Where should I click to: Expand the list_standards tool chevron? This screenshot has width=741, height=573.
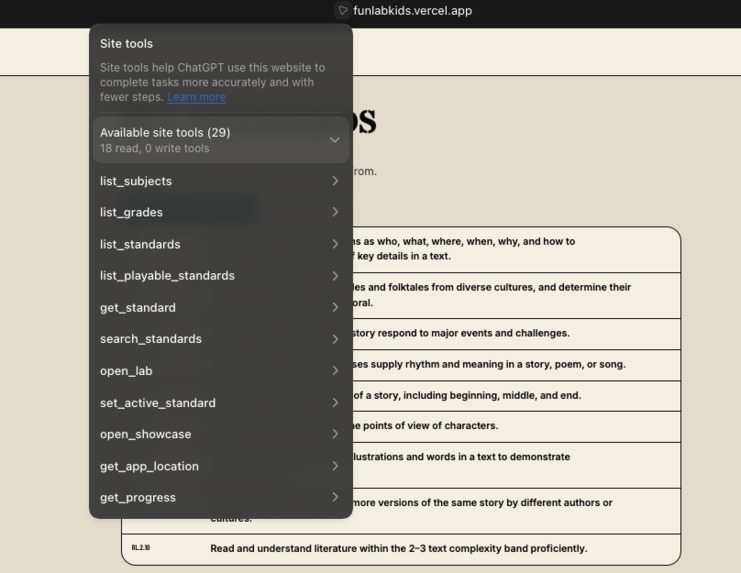pos(335,244)
